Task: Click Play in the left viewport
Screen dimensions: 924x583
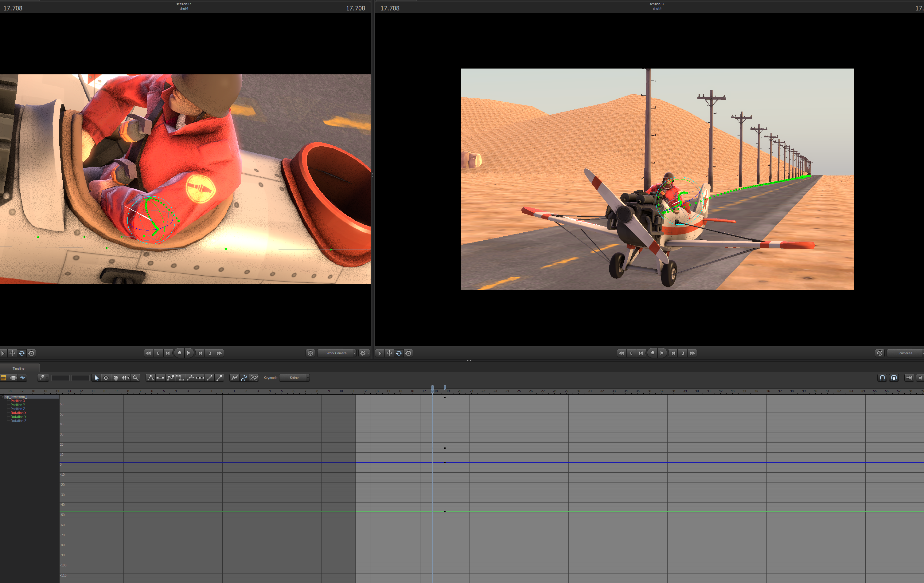Action: (x=189, y=353)
